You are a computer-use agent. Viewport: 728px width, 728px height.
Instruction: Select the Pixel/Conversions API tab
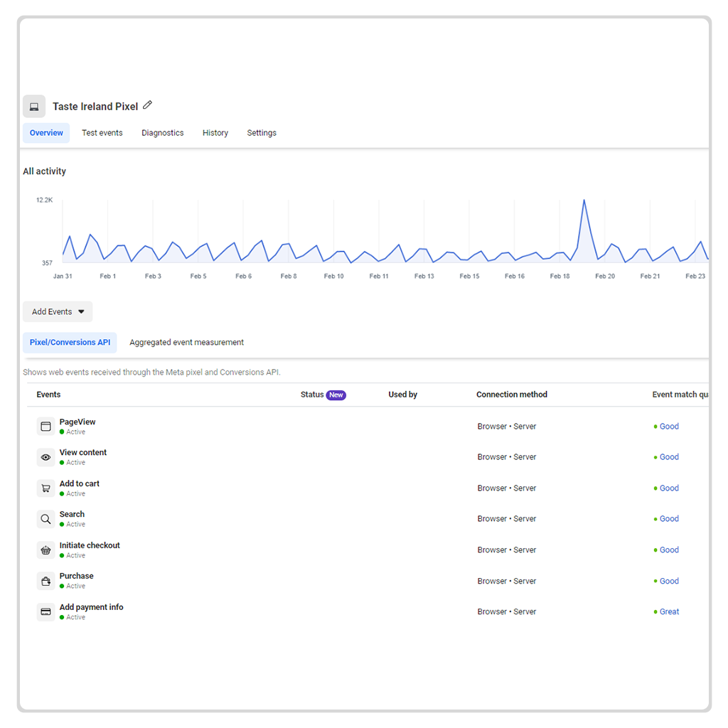point(70,342)
